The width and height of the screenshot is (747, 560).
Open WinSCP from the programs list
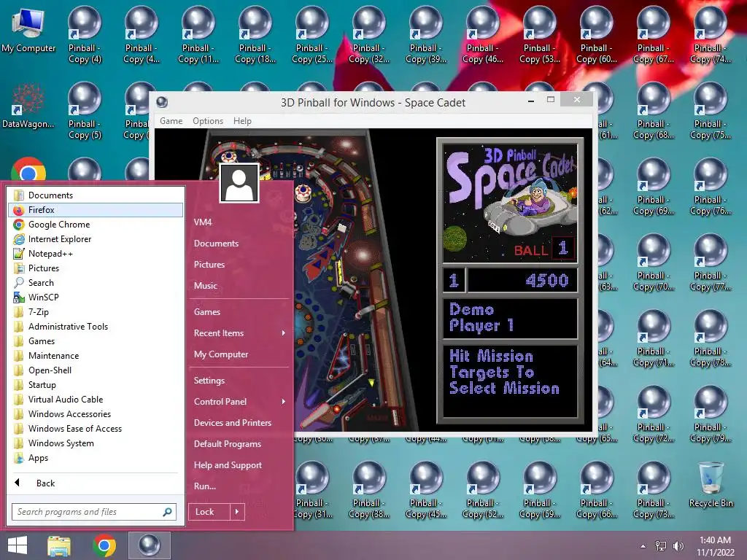coord(96,297)
